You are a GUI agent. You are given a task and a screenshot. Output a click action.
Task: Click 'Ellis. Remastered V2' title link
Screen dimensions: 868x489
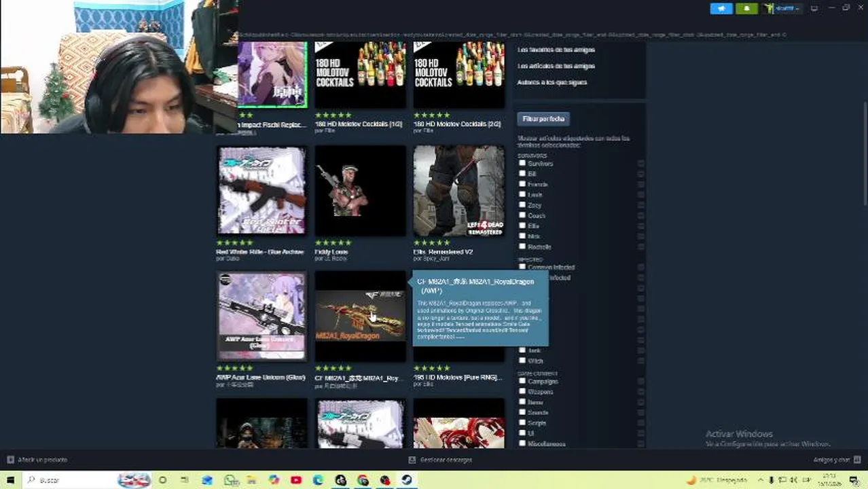(x=444, y=252)
